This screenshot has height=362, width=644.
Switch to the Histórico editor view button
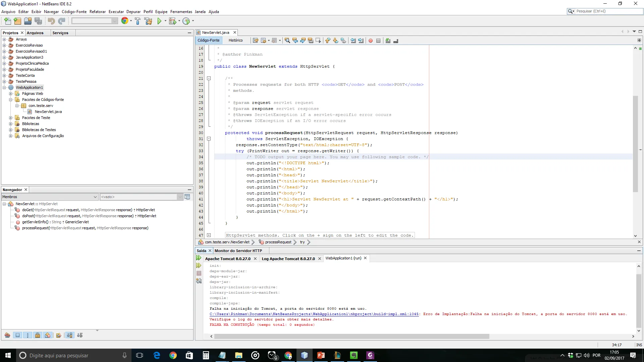235,40
